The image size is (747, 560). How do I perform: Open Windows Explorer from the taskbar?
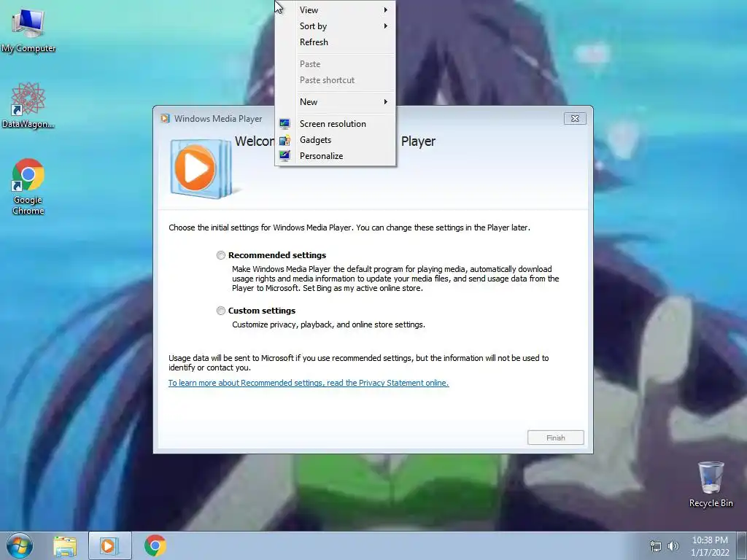click(x=65, y=546)
